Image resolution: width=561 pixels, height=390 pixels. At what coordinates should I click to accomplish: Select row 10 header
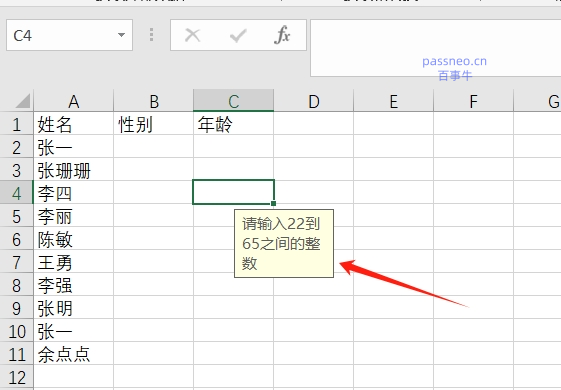pos(16,331)
